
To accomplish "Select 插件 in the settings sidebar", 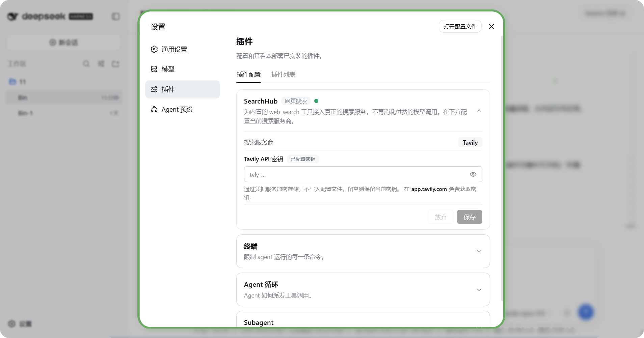I will pyautogui.click(x=182, y=89).
